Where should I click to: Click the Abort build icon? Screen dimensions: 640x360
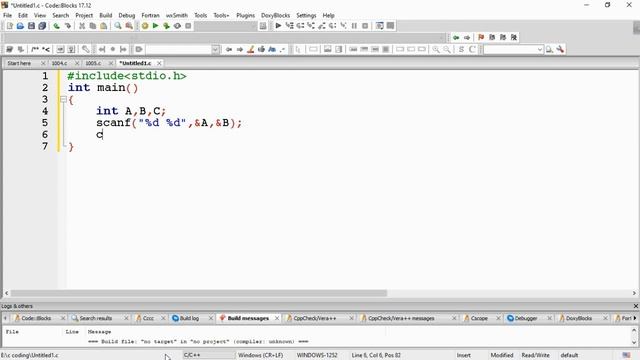[x=188, y=26]
